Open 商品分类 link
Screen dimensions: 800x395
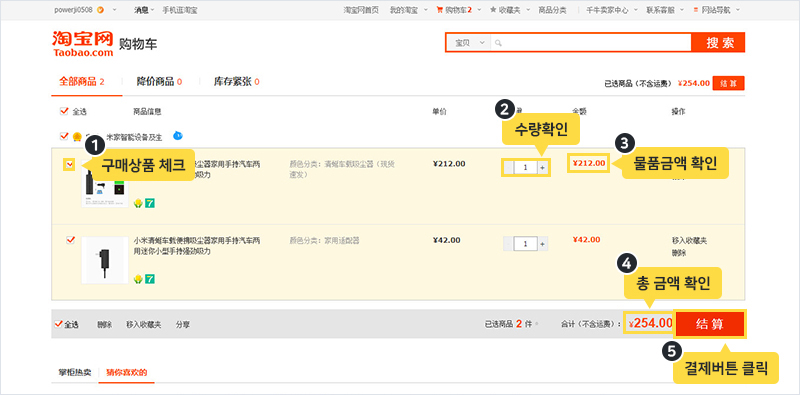tap(553, 10)
